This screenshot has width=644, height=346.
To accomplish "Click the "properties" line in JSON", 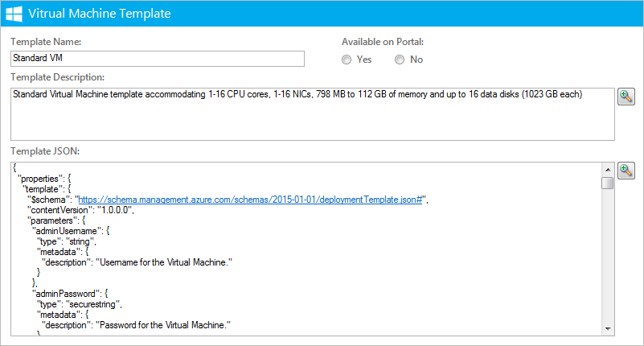I will point(44,179).
